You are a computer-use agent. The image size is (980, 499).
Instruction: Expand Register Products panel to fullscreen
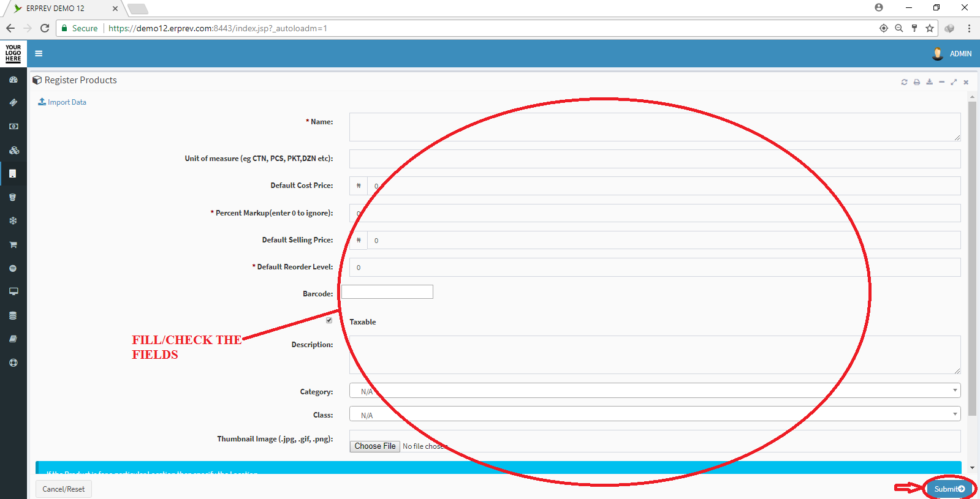pos(954,82)
